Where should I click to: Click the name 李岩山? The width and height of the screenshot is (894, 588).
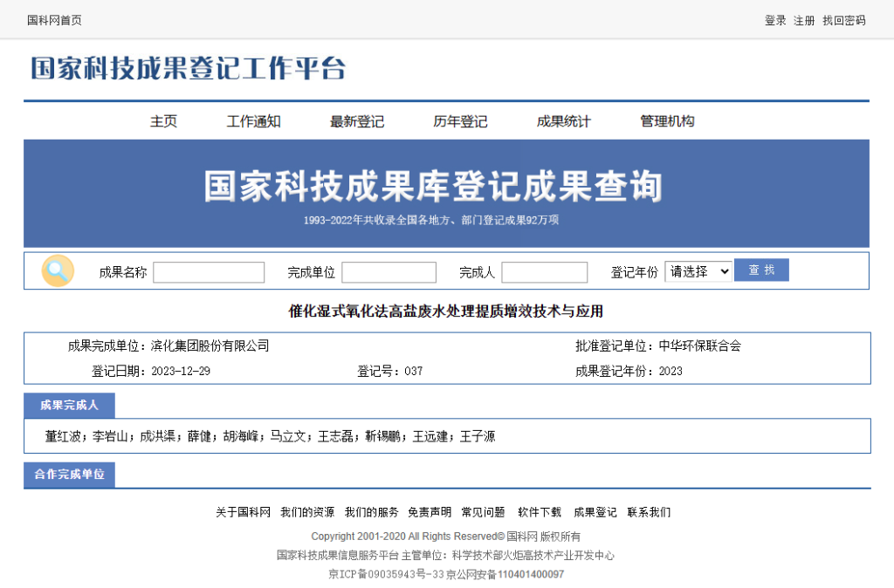(x=110, y=436)
